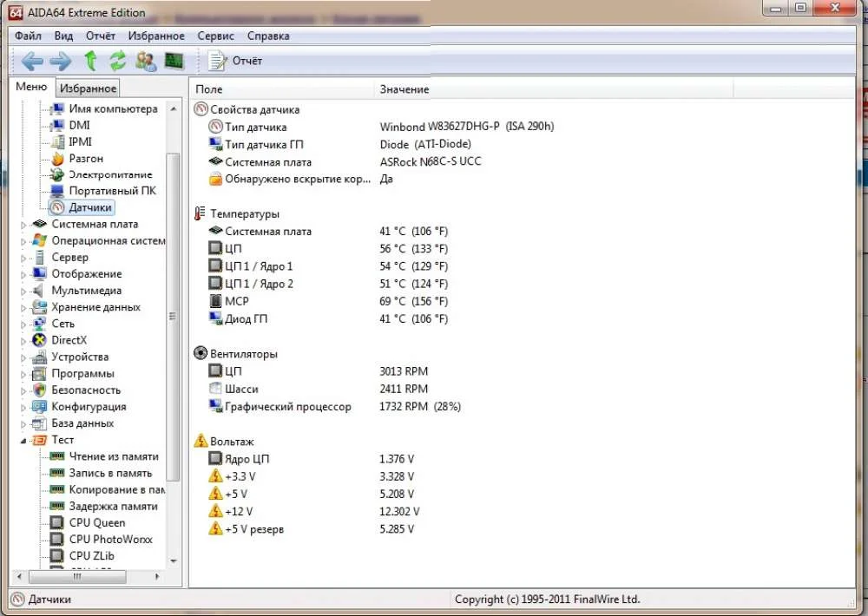Viewport: 868px width, 616px height.
Task: Open the Отчёт menu in the menu bar
Action: 100,36
